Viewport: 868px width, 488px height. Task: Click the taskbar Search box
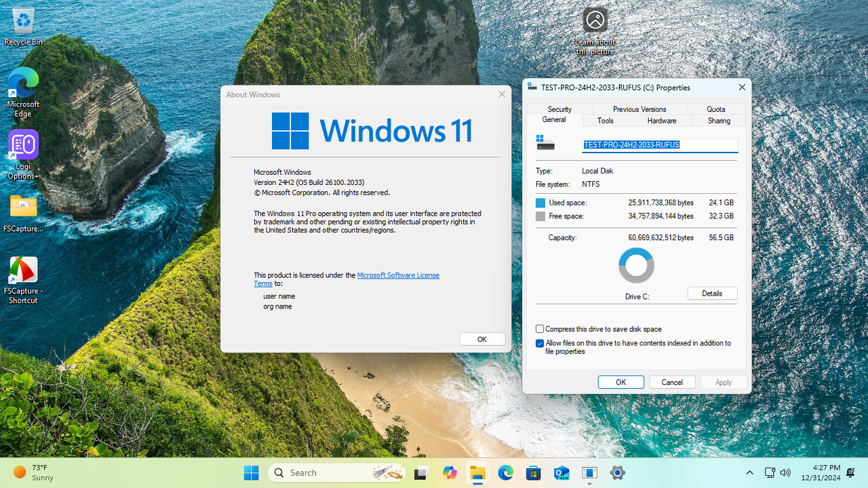336,472
